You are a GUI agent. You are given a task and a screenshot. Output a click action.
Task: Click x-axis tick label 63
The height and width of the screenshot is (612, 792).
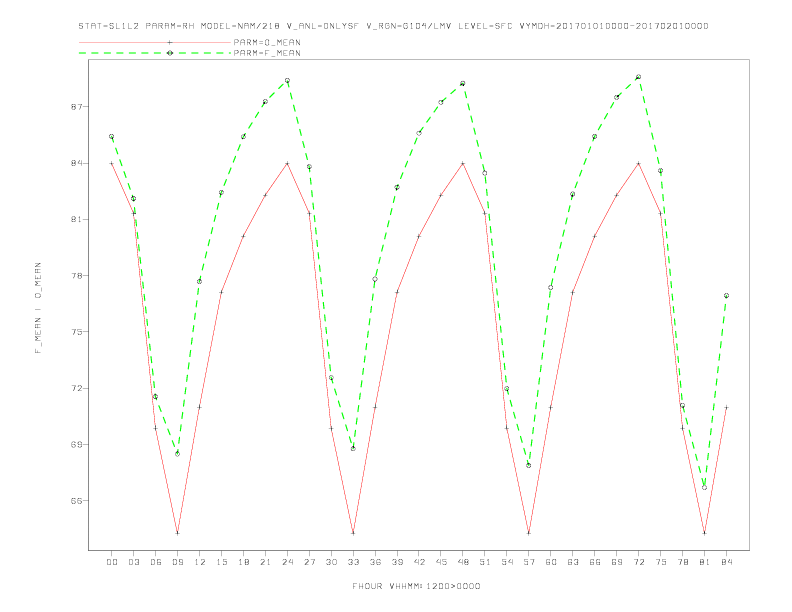click(573, 562)
